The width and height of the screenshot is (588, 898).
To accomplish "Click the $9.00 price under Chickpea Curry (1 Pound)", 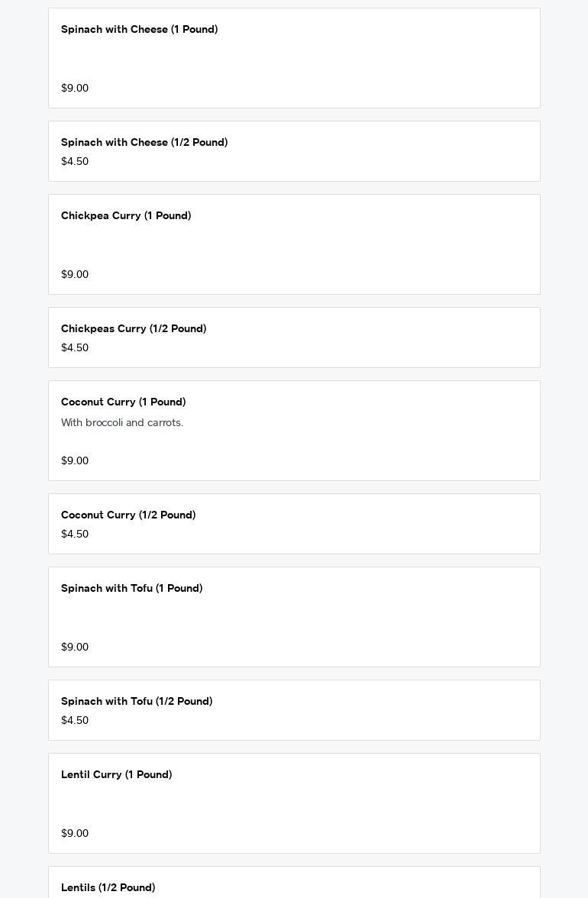I will pyautogui.click(x=75, y=275).
